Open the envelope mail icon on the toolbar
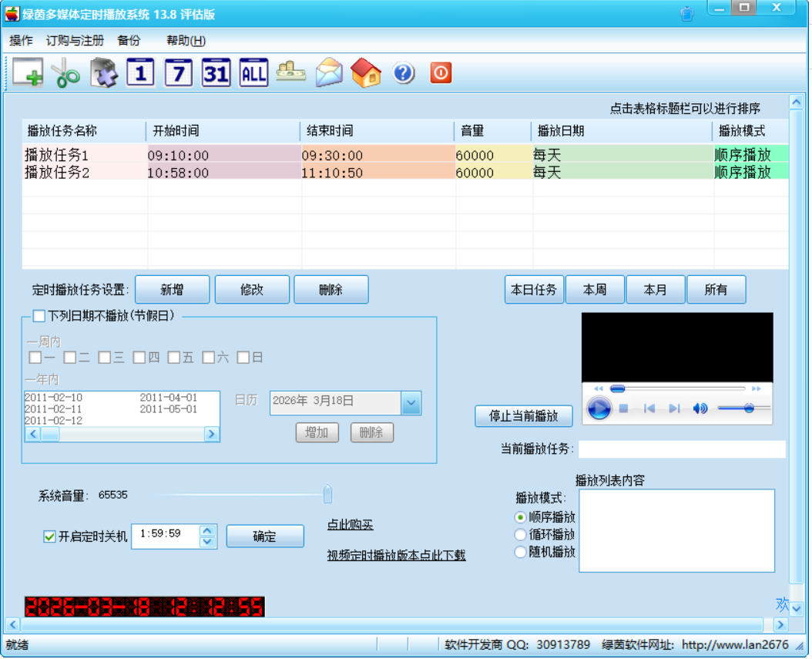Viewport: 812px width, 659px height. (328, 72)
